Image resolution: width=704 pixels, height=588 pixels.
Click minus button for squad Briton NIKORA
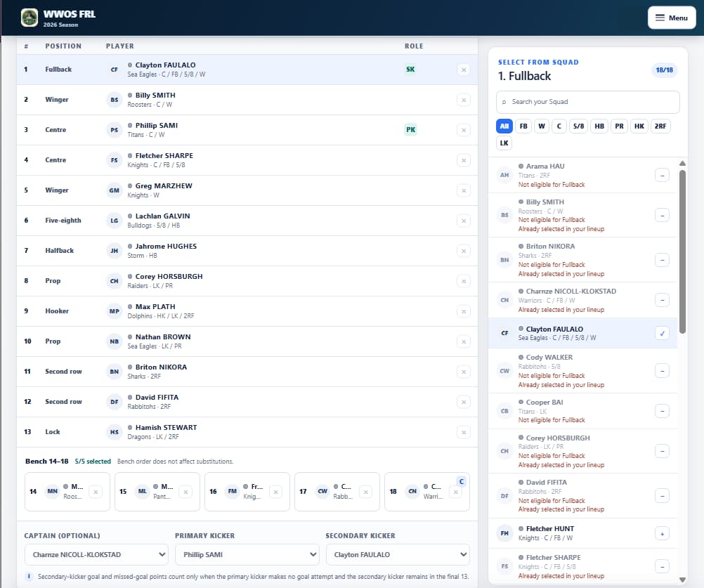(663, 260)
